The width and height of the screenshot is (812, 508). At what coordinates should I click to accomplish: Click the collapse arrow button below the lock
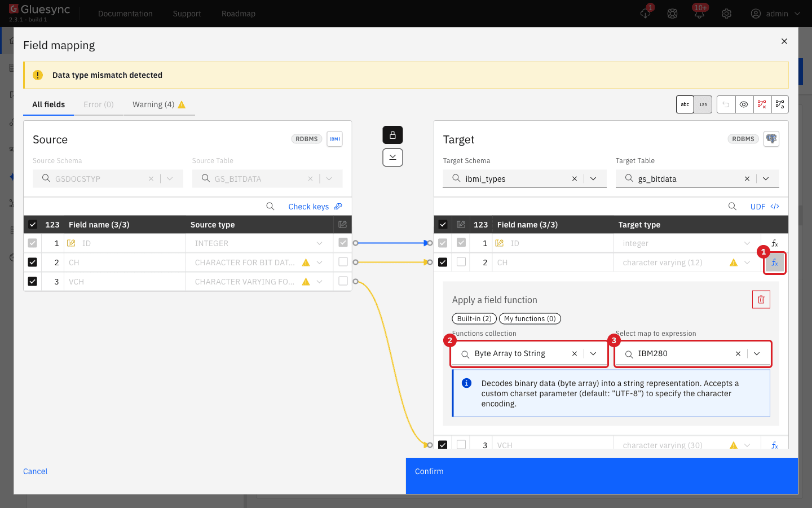click(392, 157)
